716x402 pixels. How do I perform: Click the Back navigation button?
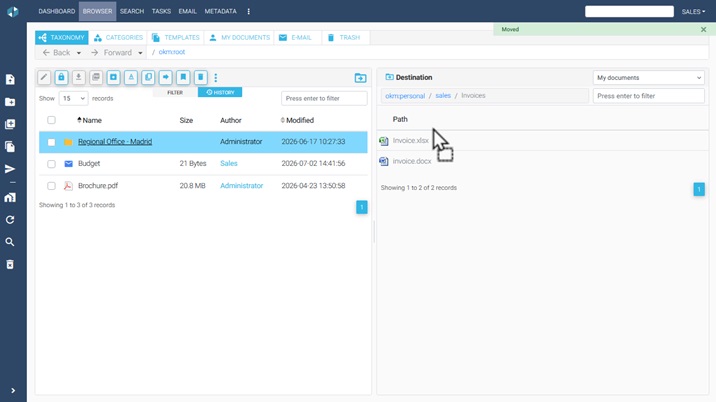click(x=57, y=53)
